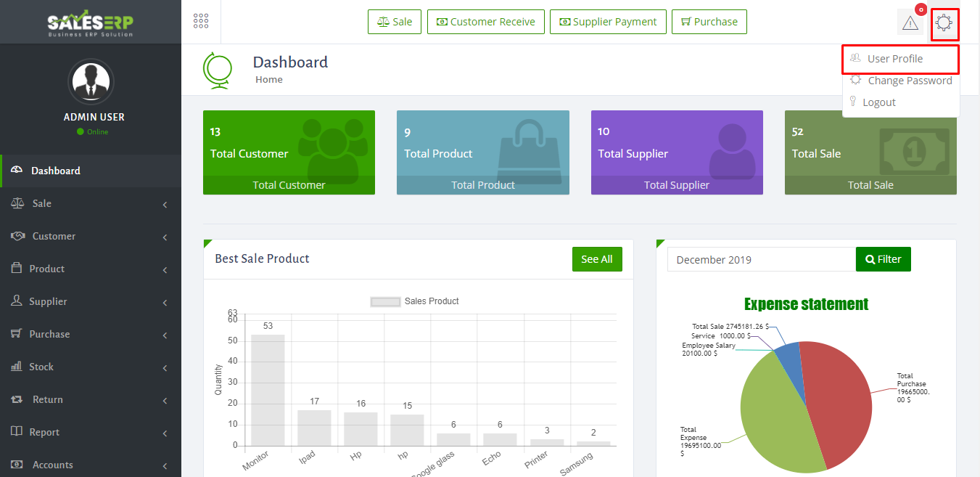Click the SalesERP logo
This screenshot has height=477, width=980.
pyautogui.click(x=91, y=23)
